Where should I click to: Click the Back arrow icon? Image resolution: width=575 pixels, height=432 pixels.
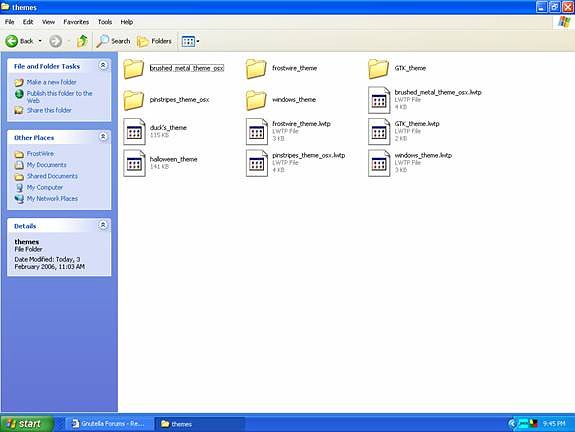coord(11,41)
